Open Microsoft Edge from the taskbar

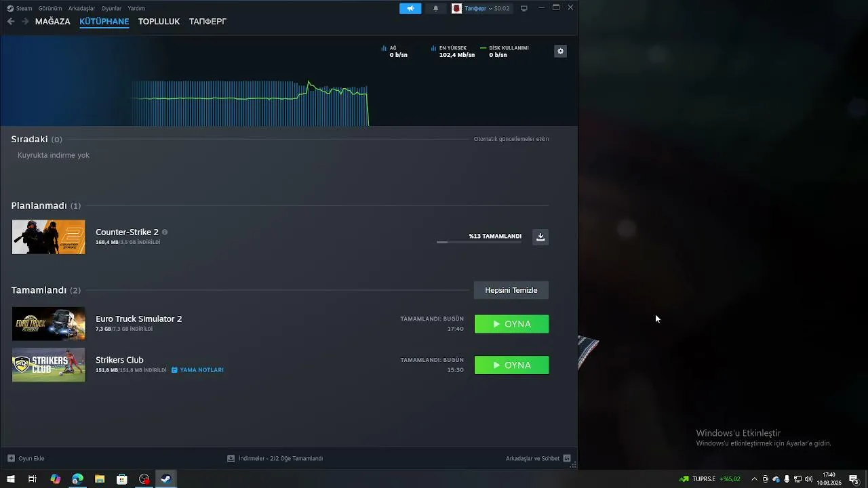click(x=77, y=479)
